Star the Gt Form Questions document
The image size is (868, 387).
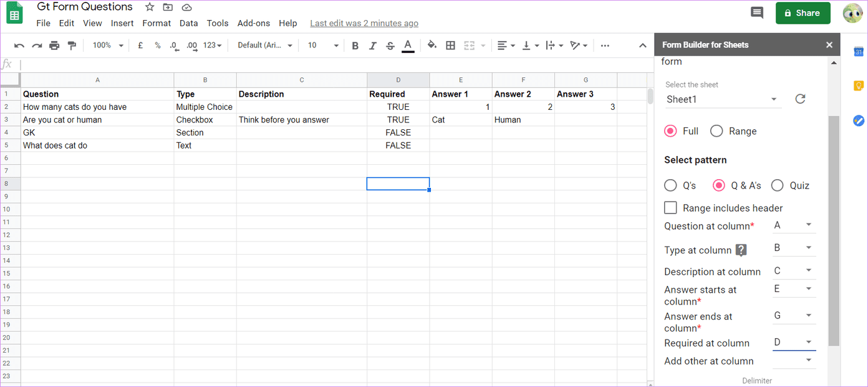pos(150,7)
